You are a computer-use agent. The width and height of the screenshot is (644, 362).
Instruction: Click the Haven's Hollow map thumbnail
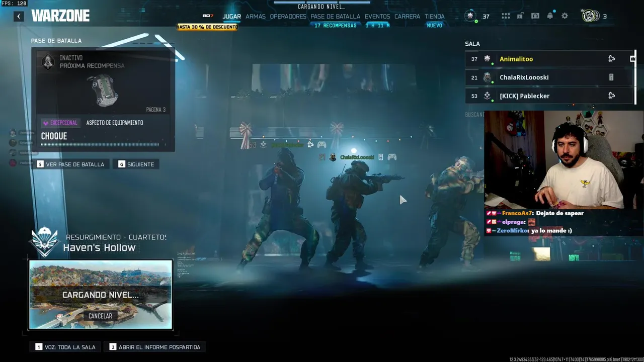pos(101,295)
